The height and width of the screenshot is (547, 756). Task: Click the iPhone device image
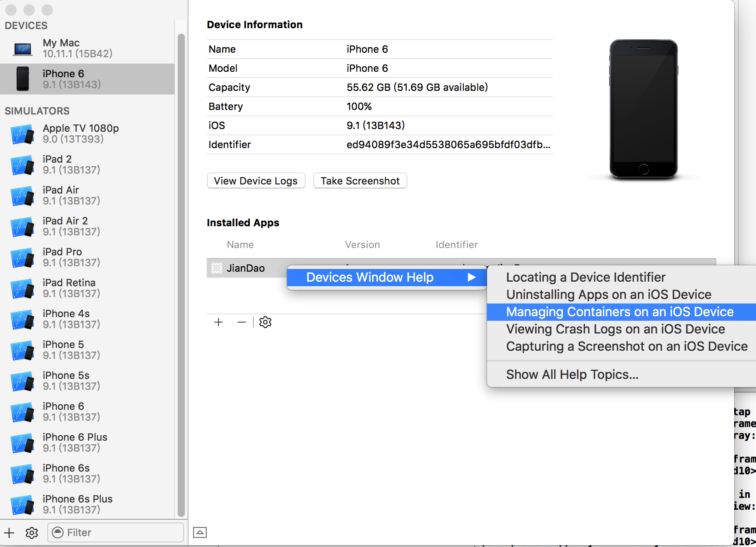(643, 109)
